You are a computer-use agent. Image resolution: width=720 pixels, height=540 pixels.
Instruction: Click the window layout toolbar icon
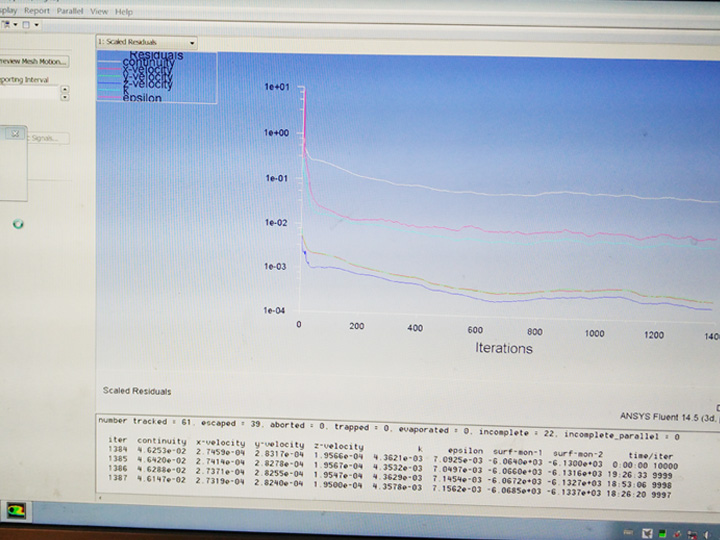click(27, 24)
